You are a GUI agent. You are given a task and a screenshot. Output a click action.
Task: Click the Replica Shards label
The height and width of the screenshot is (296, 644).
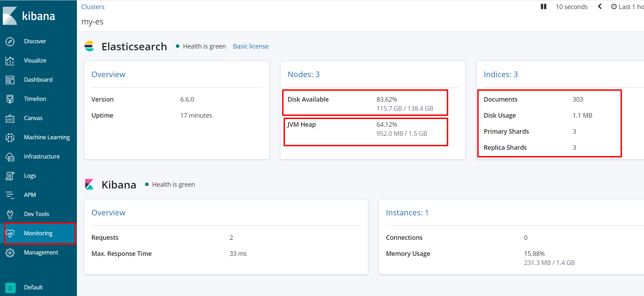coord(505,147)
